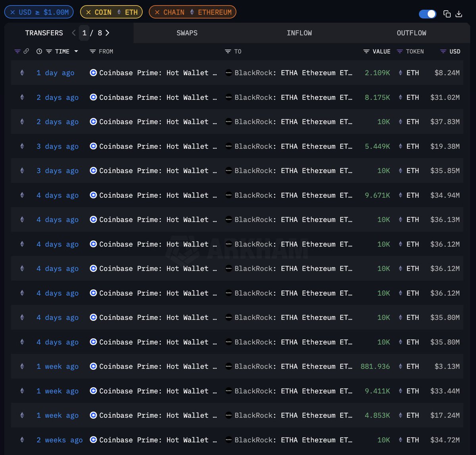Open the USD column filter
Image resolution: width=476 pixels, height=455 pixels.
[x=443, y=52]
